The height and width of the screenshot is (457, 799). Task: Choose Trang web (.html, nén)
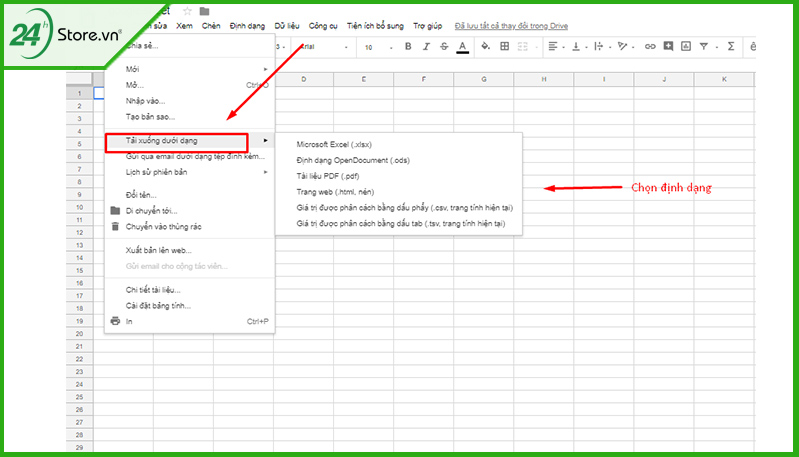399,192
